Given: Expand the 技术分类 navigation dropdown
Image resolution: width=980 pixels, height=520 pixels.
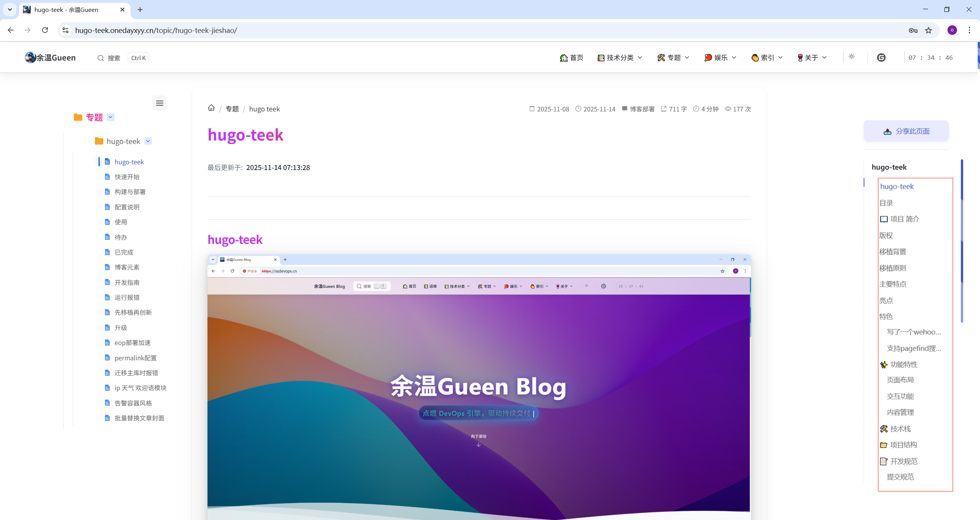Looking at the screenshot, I should pyautogui.click(x=620, y=57).
